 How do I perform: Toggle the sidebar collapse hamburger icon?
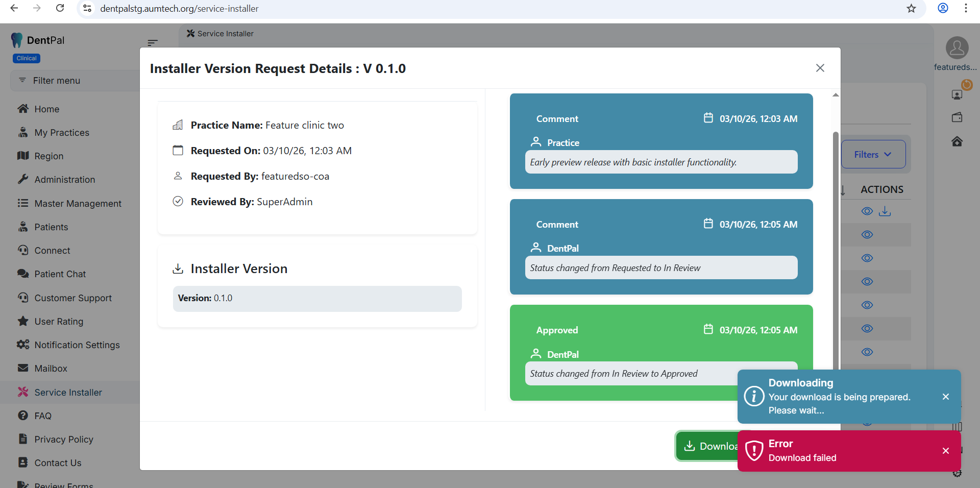pos(153,43)
